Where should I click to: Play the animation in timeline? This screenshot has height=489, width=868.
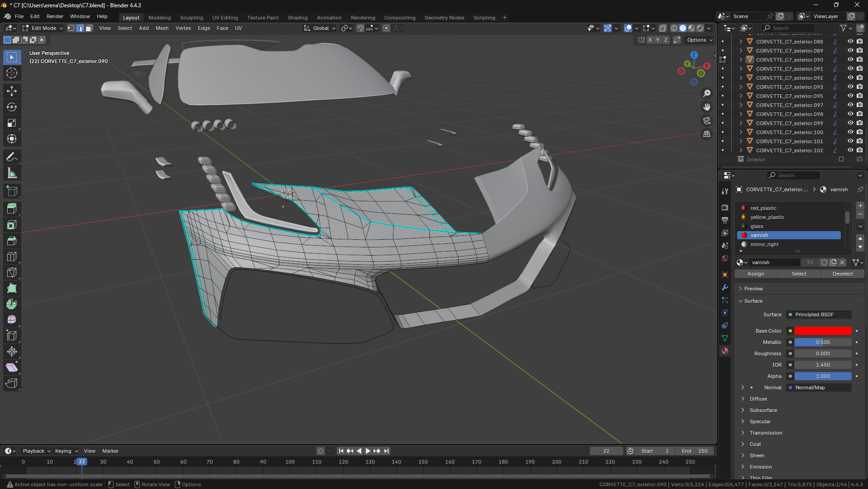click(368, 451)
